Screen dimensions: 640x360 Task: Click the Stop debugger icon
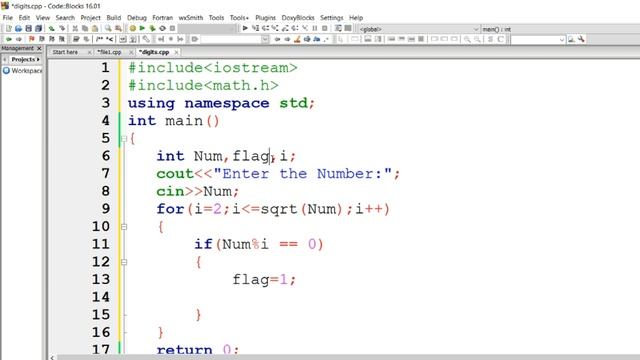325,28
